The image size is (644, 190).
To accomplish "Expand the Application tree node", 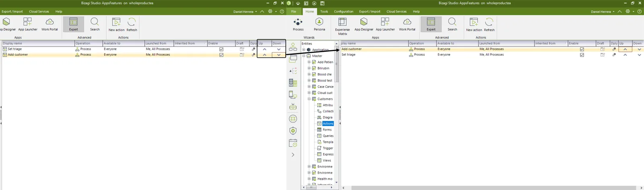I will point(304,50).
